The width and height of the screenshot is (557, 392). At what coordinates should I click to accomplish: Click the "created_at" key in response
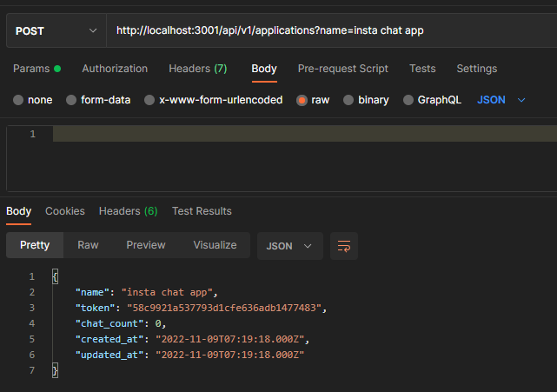109,339
